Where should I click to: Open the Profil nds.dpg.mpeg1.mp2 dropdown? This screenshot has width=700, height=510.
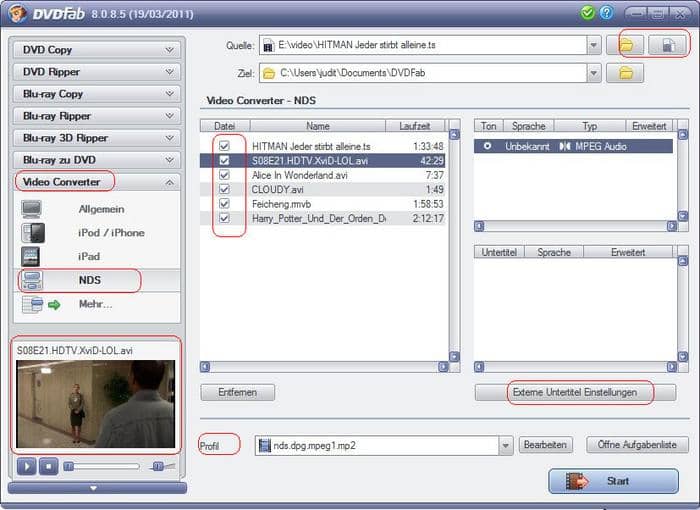point(506,446)
